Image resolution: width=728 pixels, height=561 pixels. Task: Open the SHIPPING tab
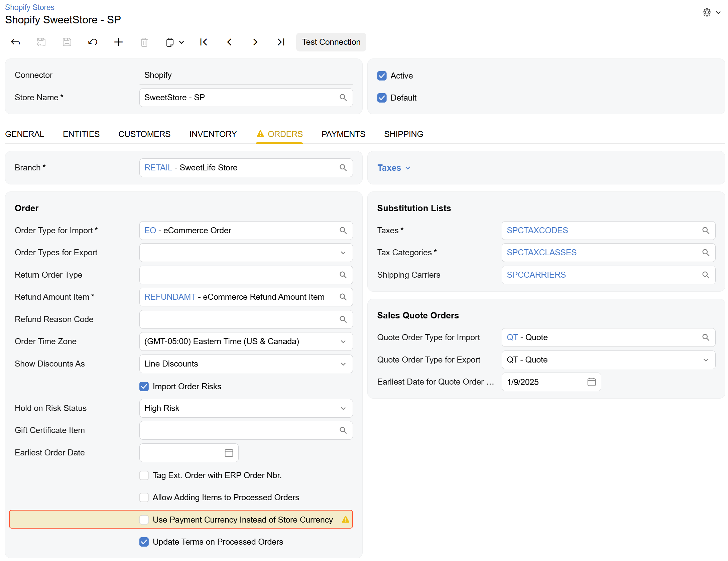coord(403,134)
